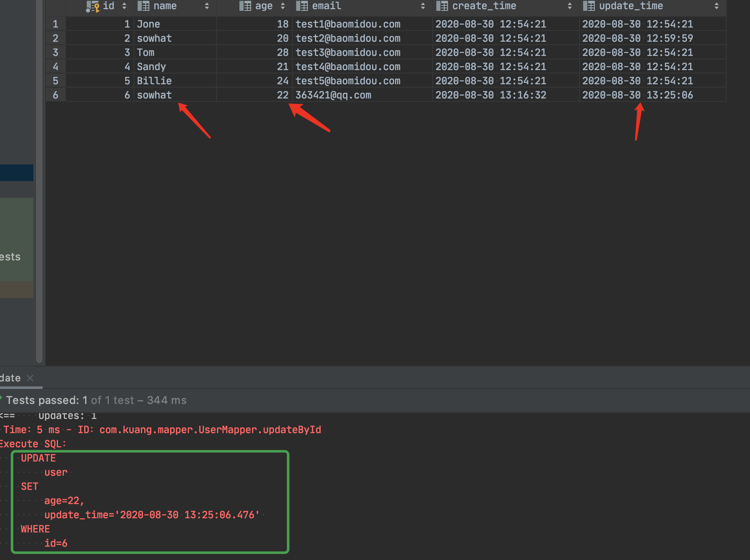Viewport: 750px width, 560px height.
Task: Select update_time cell '2020-08-30 13:25:06'
Action: [x=652, y=95]
